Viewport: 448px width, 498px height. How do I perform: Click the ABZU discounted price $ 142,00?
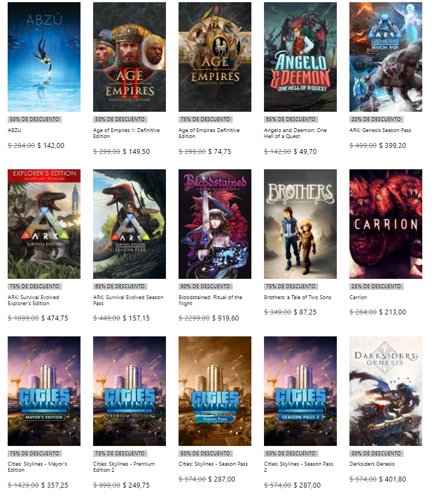51,146
